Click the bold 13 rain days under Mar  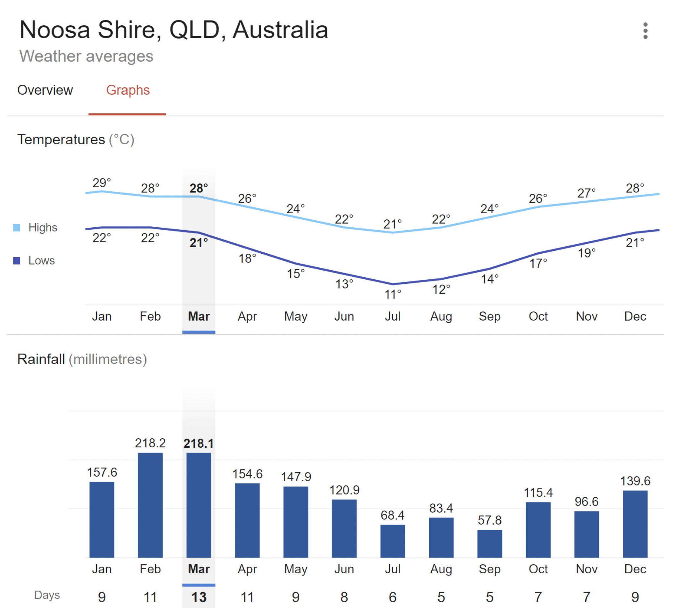[x=199, y=597]
